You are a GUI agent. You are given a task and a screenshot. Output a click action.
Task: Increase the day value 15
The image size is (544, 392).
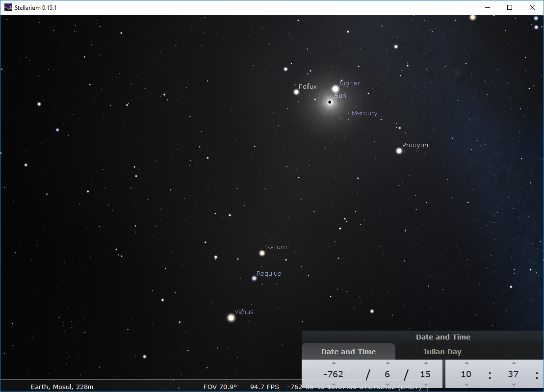tap(426, 363)
